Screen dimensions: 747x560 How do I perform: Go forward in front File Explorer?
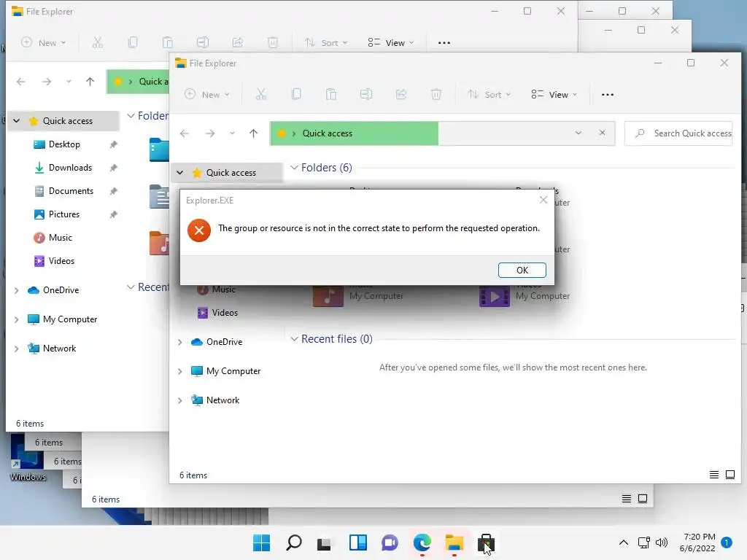[x=209, y=133]
